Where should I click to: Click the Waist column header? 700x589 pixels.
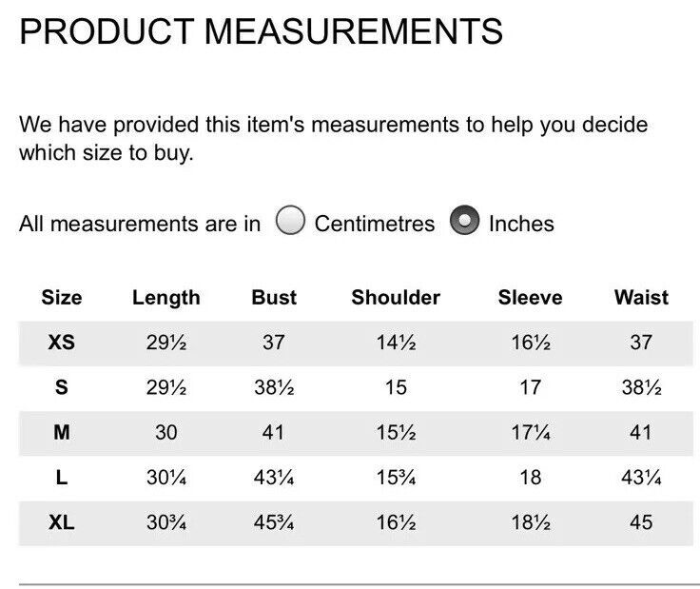point(642,298)
